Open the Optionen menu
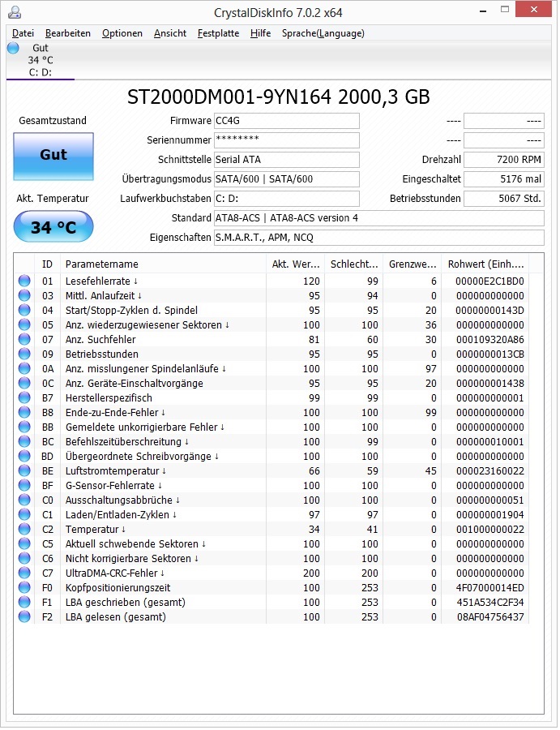 [122, 33]
